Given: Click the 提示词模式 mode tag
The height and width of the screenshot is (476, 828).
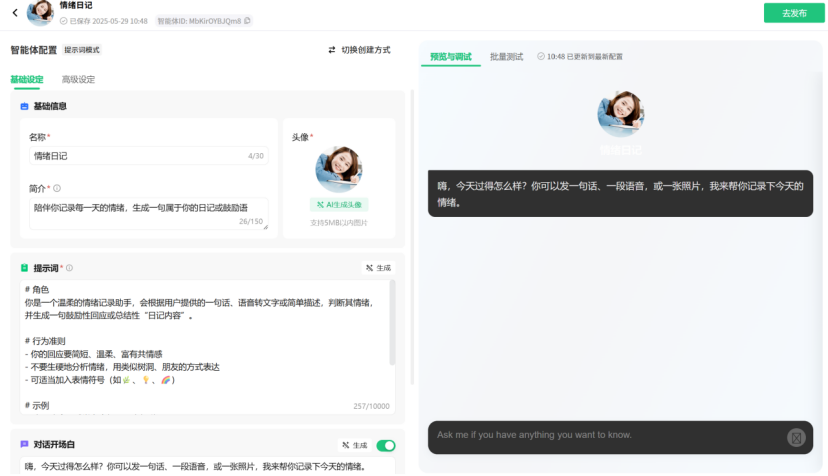Looking at the screenshot, I should (82, 50).
